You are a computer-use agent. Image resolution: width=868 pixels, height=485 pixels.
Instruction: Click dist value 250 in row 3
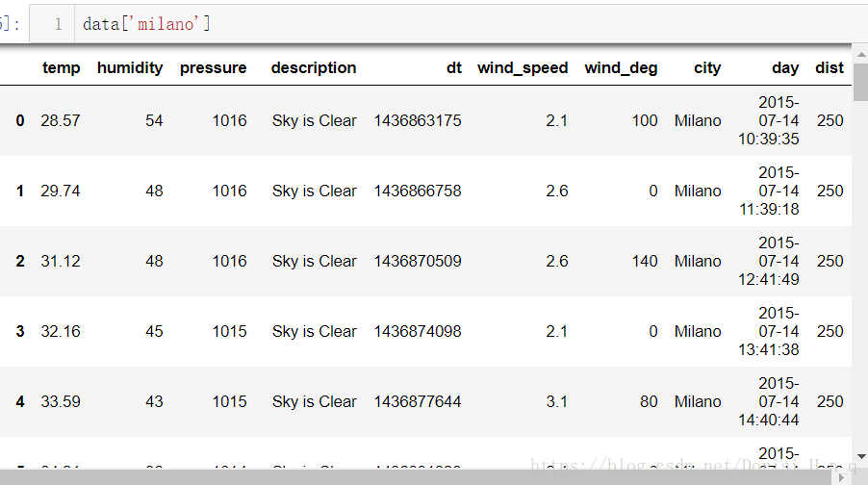(830, 332)
